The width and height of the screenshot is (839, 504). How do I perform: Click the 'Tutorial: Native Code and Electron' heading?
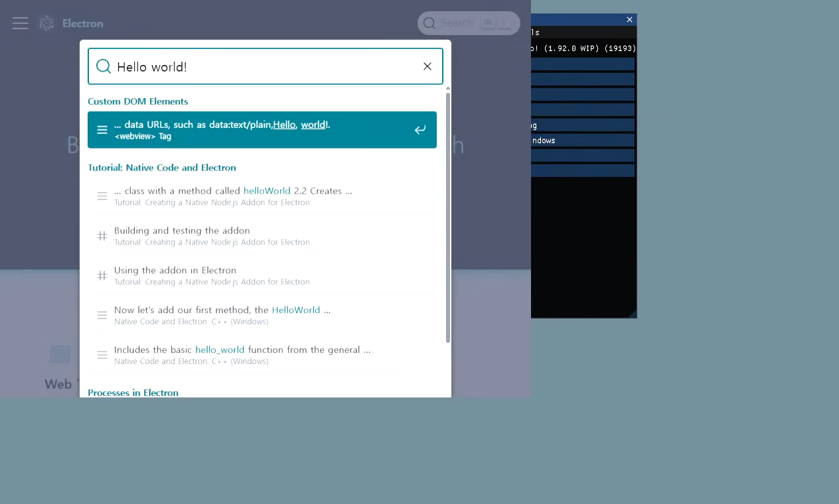click(162, 168)
